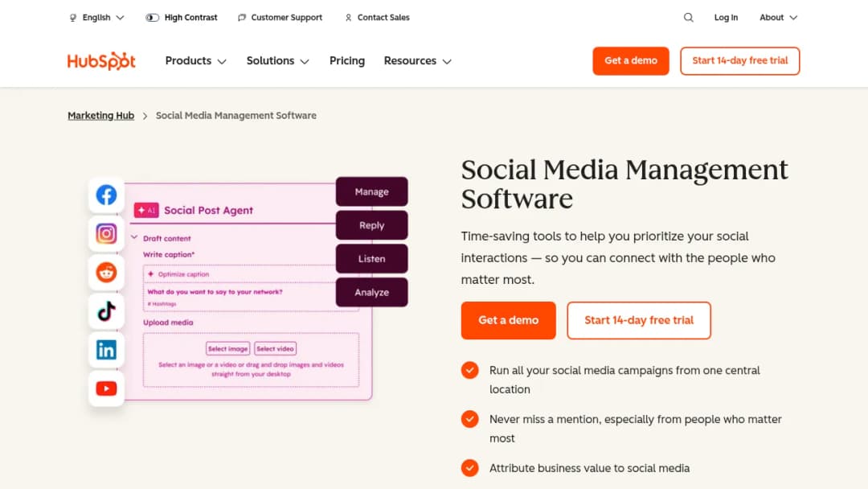
Task: Go to Marketing Hub breadcrumb link
Action: click(100, 115)
